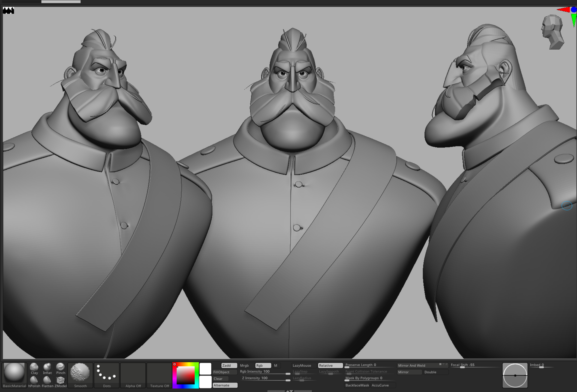Adjust the LazyStep slider
The height and width of the screenshot is (392, 577).
pos(304,372)
